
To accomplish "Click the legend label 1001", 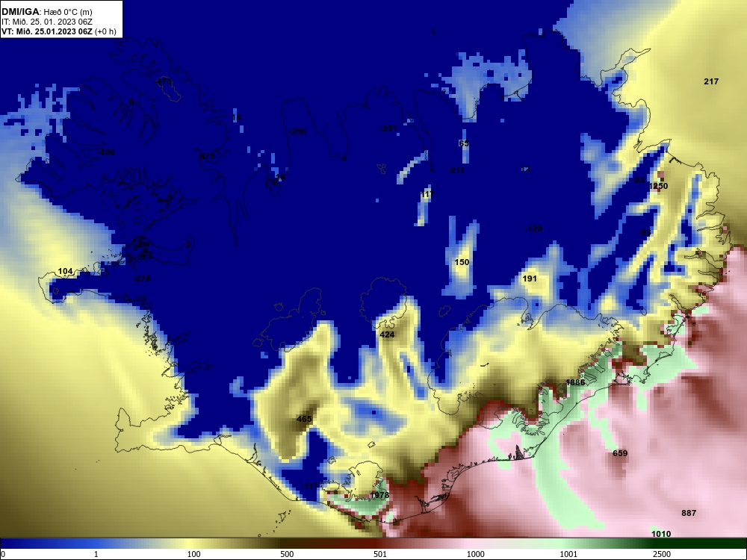I will (x=568, y=554).
